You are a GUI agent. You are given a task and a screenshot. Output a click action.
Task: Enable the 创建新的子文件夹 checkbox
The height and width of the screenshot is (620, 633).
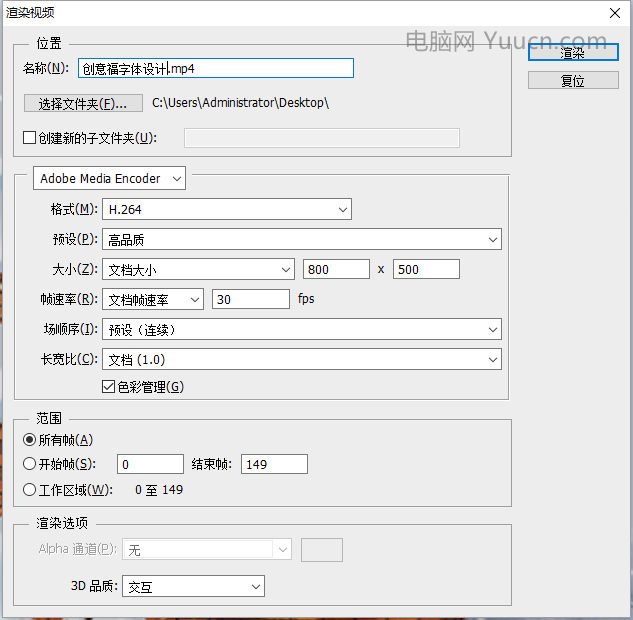[x=29, y=138]
